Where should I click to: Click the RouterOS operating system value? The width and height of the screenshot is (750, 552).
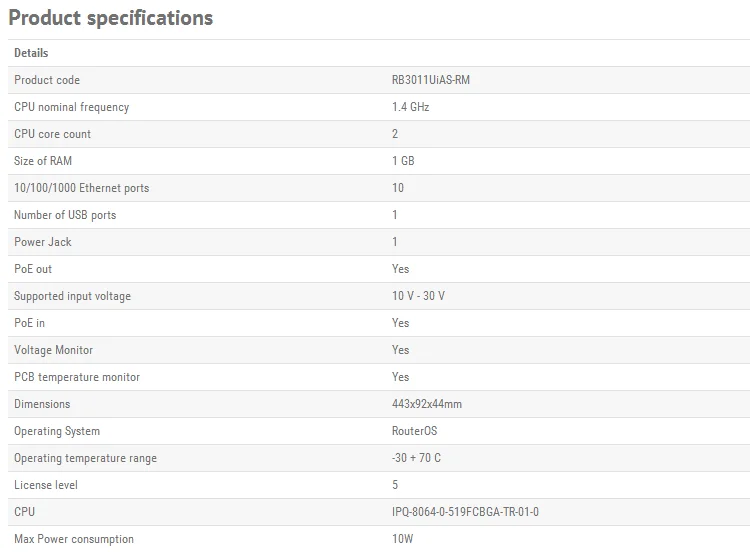(x=414, y=431)
